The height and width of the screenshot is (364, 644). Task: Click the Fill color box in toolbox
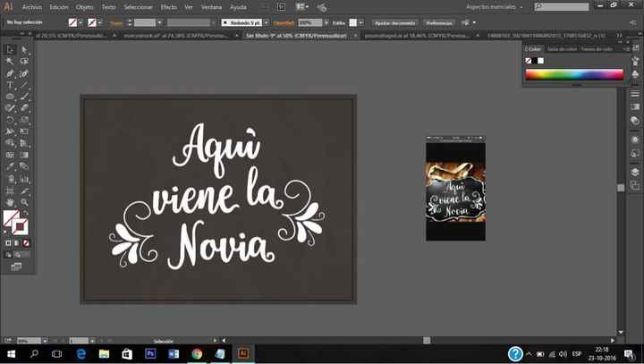[11, 217]
